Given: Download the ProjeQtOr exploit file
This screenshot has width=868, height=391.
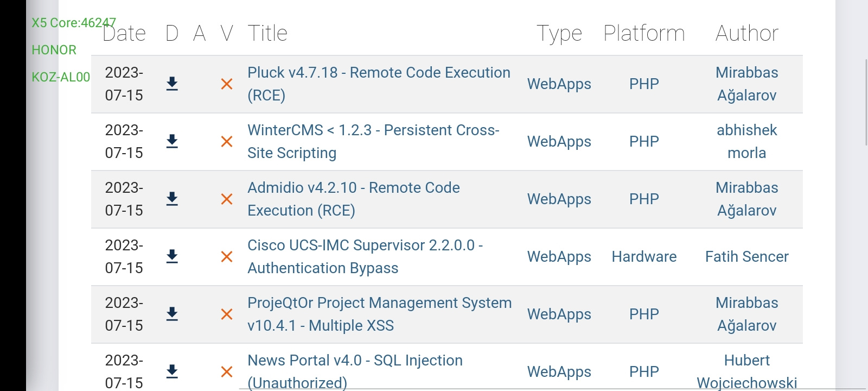Looking at the screenshot, I should 172,314.
